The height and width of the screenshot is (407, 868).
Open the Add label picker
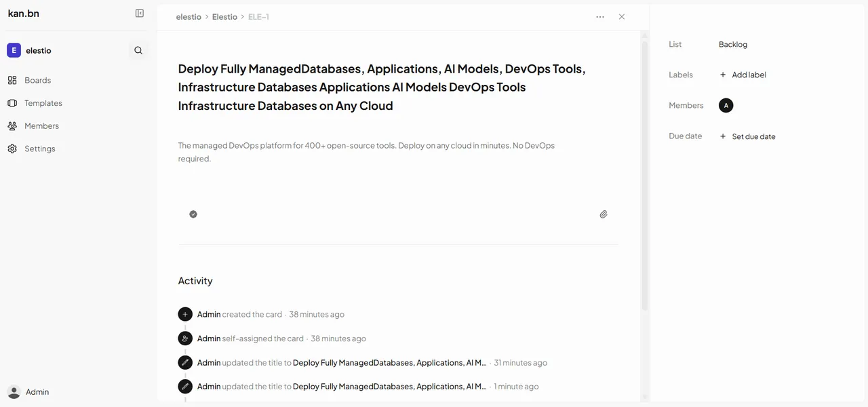tap(743, 75)
